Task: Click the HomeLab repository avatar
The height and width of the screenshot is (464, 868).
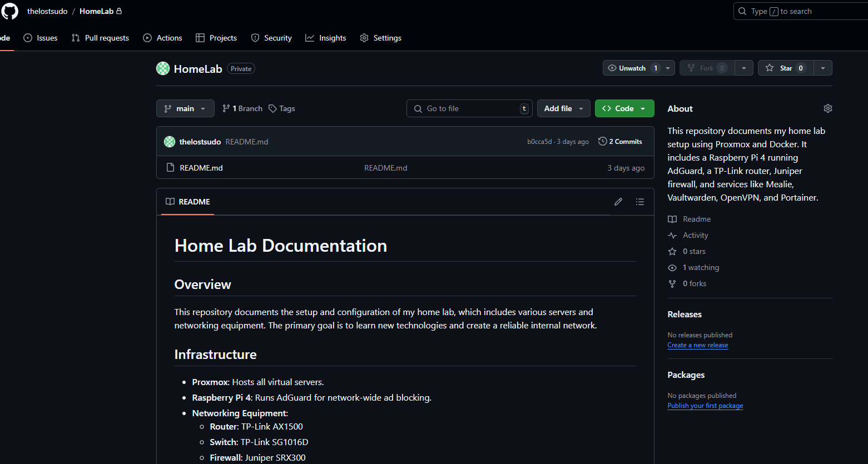Action: point(162,68)
